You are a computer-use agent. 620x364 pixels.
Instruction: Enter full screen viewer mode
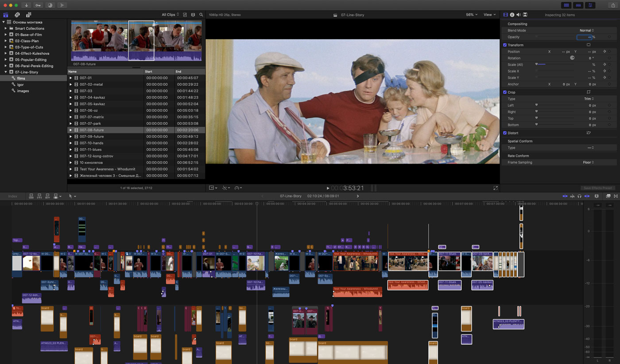(x=495, y=188)
